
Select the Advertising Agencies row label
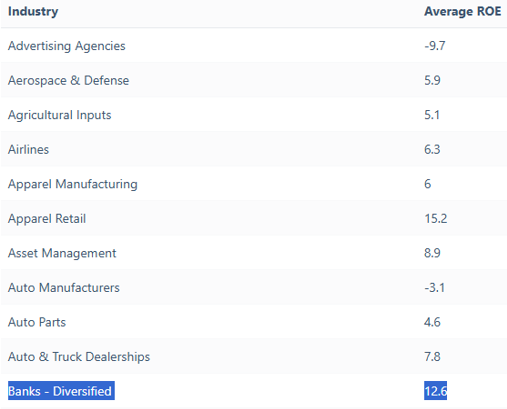(x=67, y=46)
